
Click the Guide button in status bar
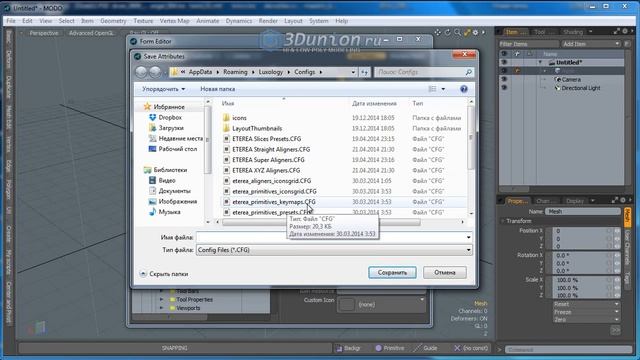(x=426, y=348)
